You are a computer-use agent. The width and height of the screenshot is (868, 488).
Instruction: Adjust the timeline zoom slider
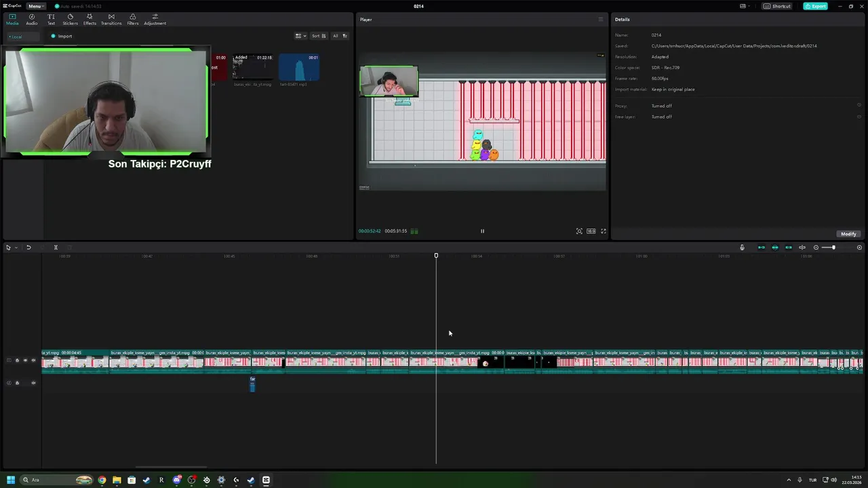[x=832, y=247]
